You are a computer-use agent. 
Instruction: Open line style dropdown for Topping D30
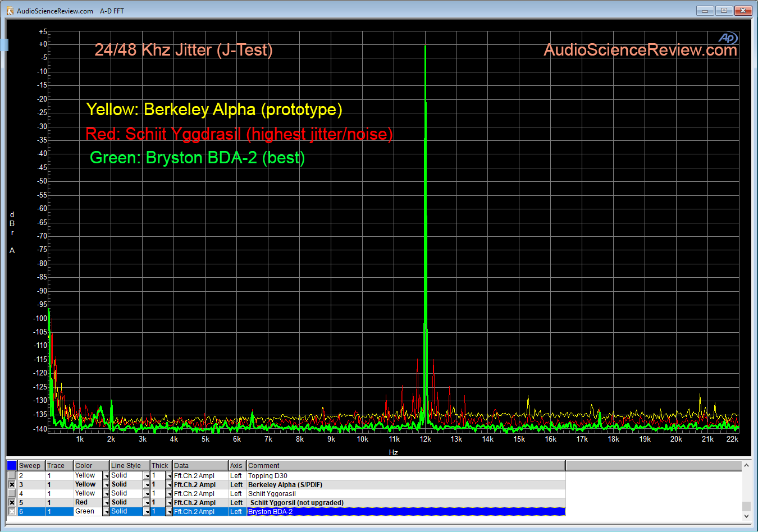[x=147, y=476]
